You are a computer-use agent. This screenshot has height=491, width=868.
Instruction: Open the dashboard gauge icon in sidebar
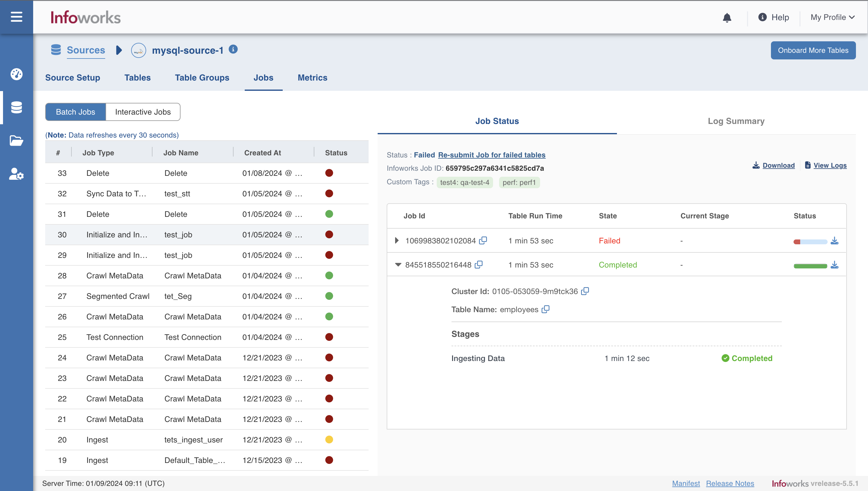pyautogui.click(x=16, y=74)
